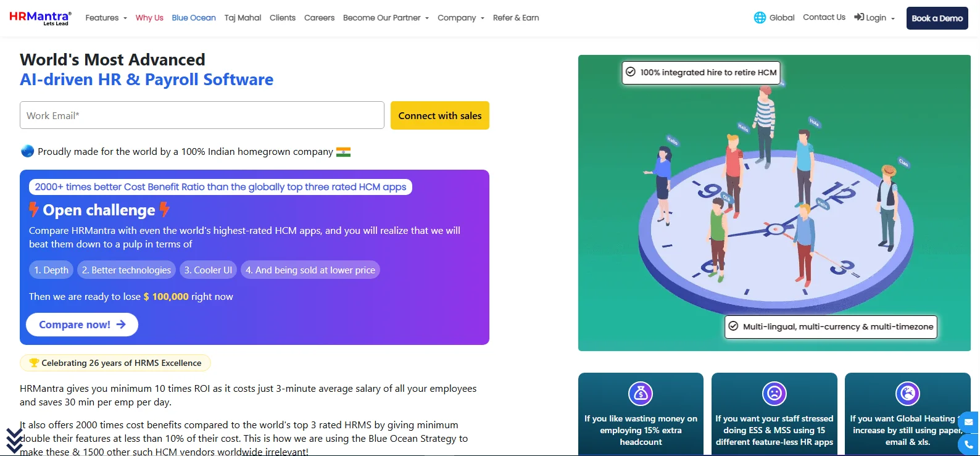Click AI-driven HR & Payroll Software heading

click(146, 80)
